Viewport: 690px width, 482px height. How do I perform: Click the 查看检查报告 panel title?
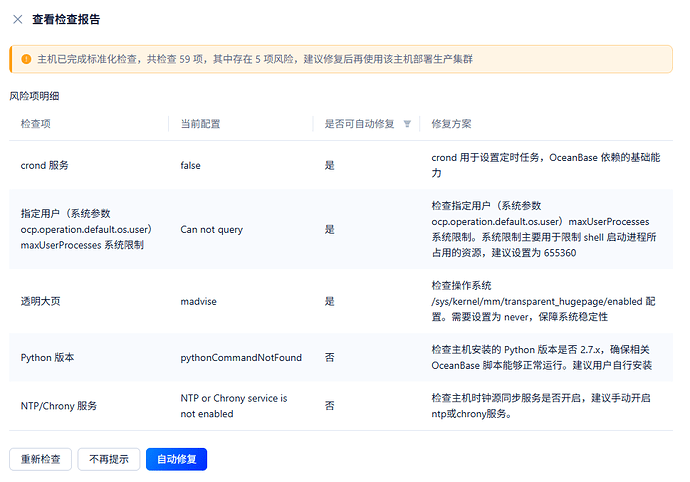pos(66,19)
